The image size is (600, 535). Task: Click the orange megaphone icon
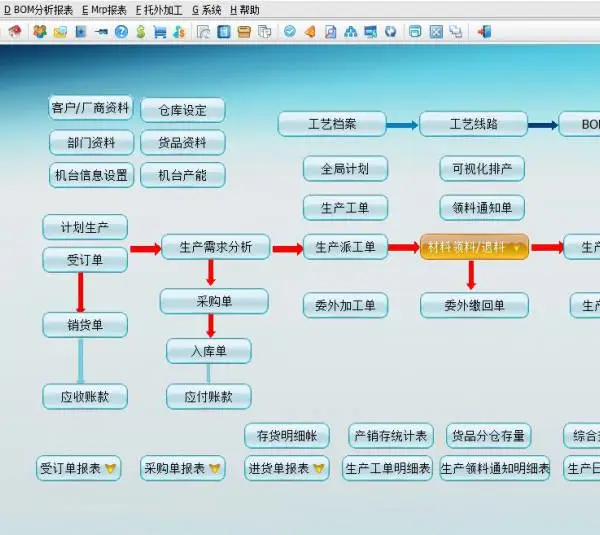tap(310, 31)
